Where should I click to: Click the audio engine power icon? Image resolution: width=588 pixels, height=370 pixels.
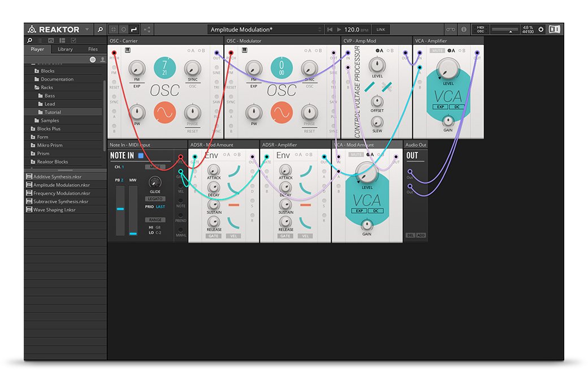pyautogui.click(x=541, y=29)
